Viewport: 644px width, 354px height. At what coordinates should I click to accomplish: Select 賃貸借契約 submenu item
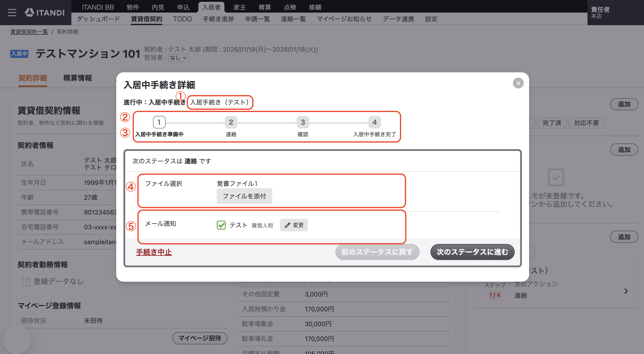[147, 19]
